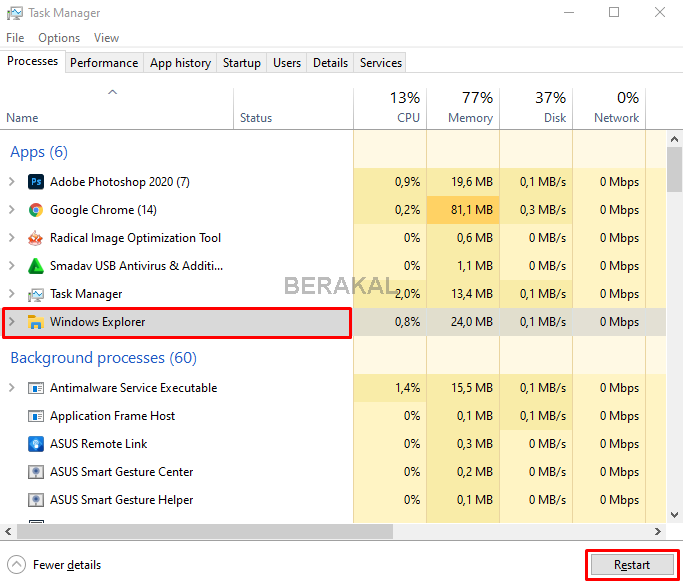Sort processes by Memory column
Image resolution: width=683 pixels, height=588 pixels.
(x=463, y=108)
